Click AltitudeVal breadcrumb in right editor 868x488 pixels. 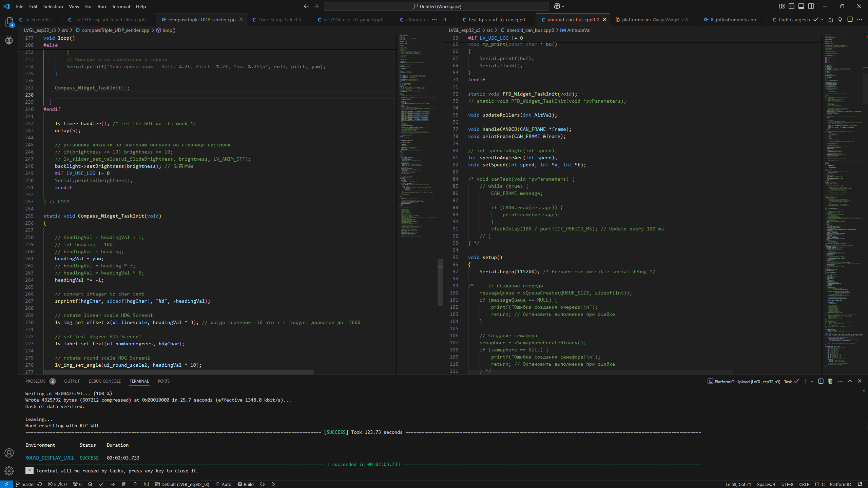pyautogui.click(x=575, y=30)
